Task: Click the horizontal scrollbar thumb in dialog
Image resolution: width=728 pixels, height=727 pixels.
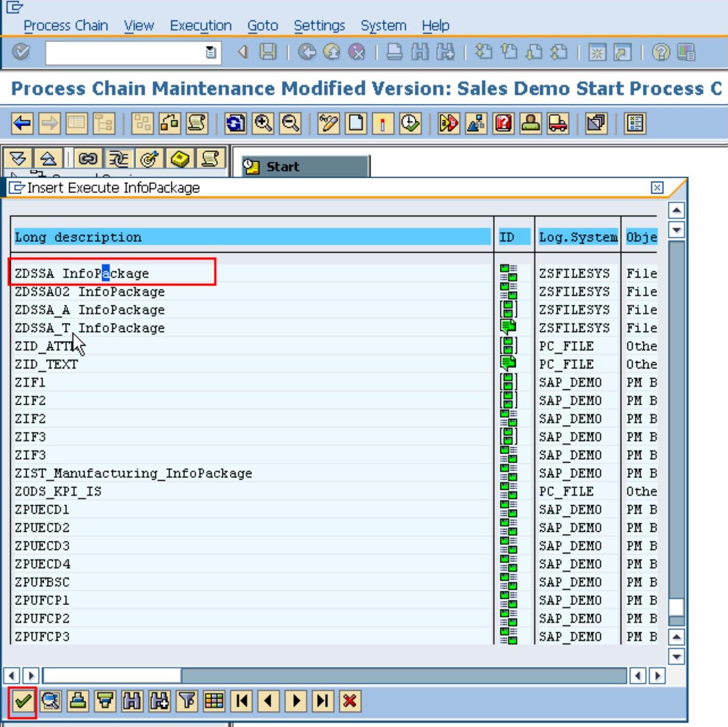Action: tap(112, 675)
